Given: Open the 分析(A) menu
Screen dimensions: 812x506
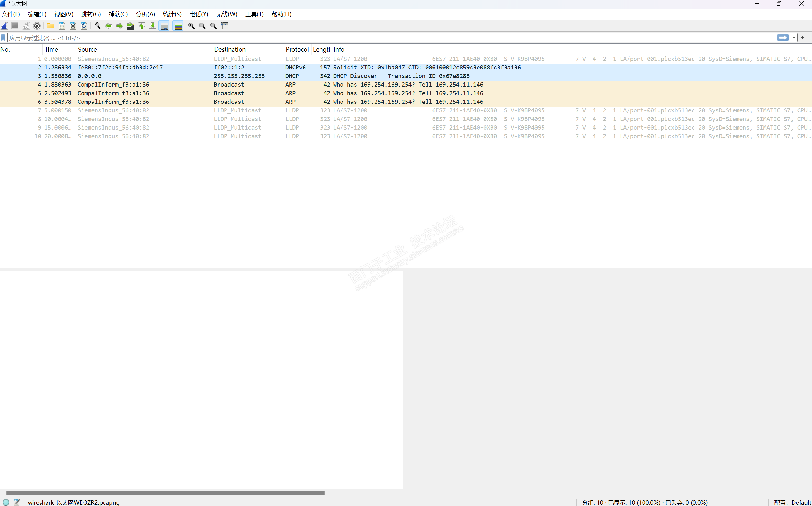Looking at the screenshot, I should (x=145, y=14).
